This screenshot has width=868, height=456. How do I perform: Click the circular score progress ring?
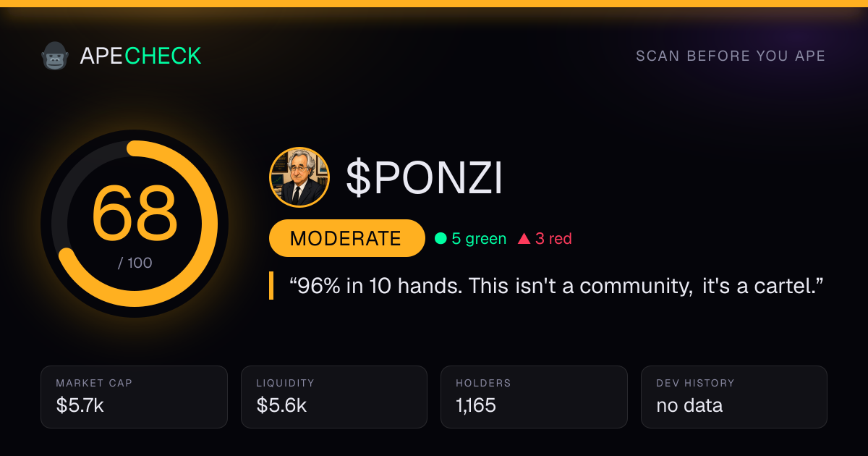coord(135,224)
